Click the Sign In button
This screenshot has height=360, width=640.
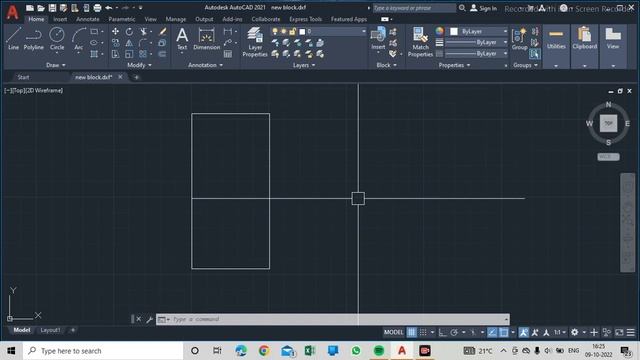[483, 8]
